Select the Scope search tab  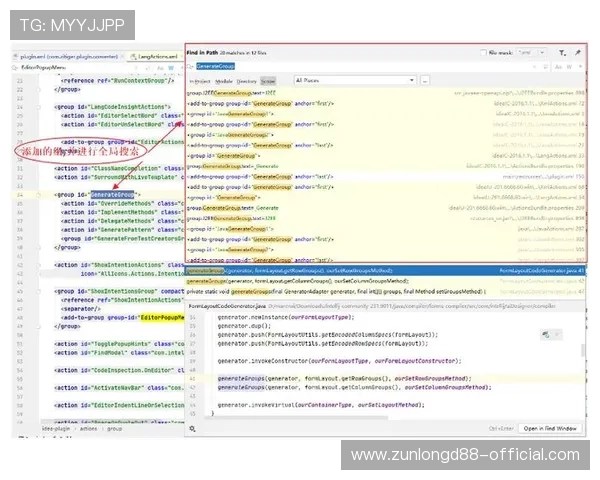(268, 78)
